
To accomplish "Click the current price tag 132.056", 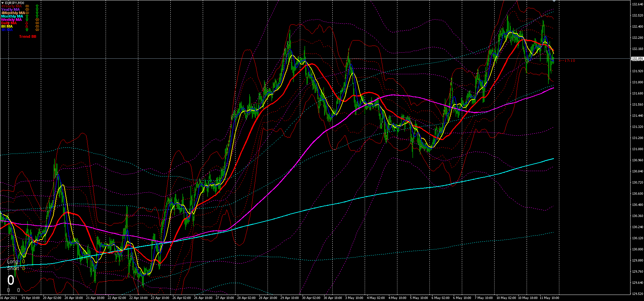I will [x=637, y=59].
